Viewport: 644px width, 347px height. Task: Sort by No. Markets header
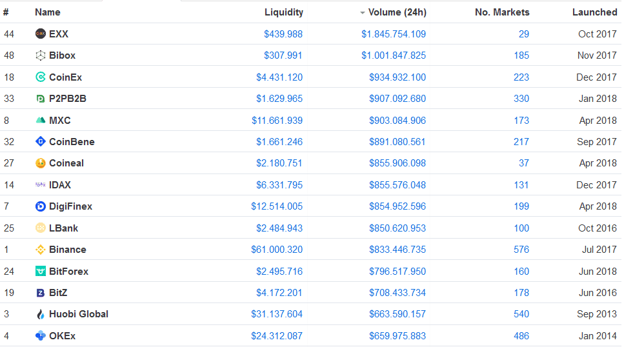pyautogui.click(x=501, y=12)
